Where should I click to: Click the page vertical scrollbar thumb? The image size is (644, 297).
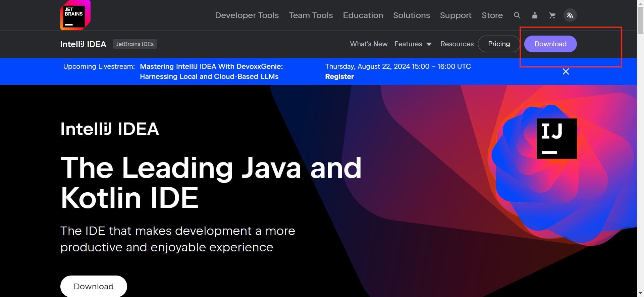641,20
